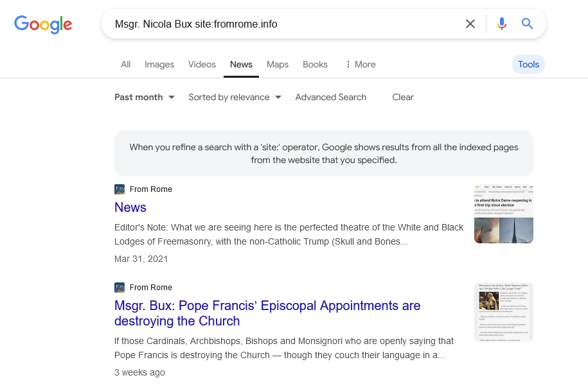Image resolution: width=588 pixels, height=389 pixels.
Task: Switch to the Maps tab
Action: (x=278, y=64)
